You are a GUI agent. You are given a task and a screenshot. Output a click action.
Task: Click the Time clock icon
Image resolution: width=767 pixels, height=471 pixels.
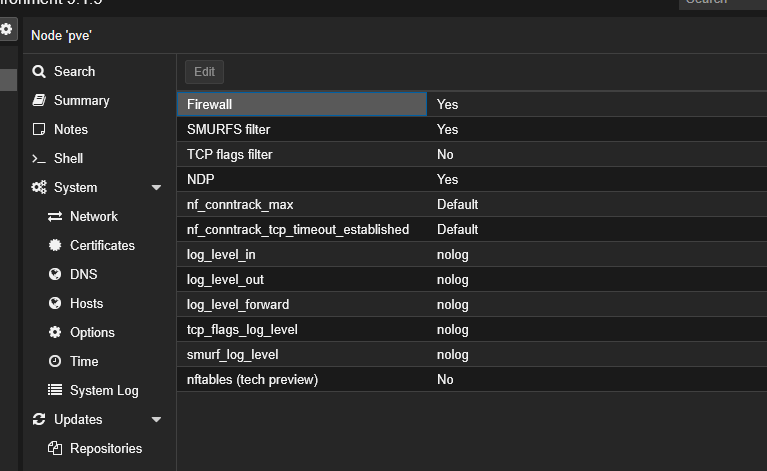point(55,361)
